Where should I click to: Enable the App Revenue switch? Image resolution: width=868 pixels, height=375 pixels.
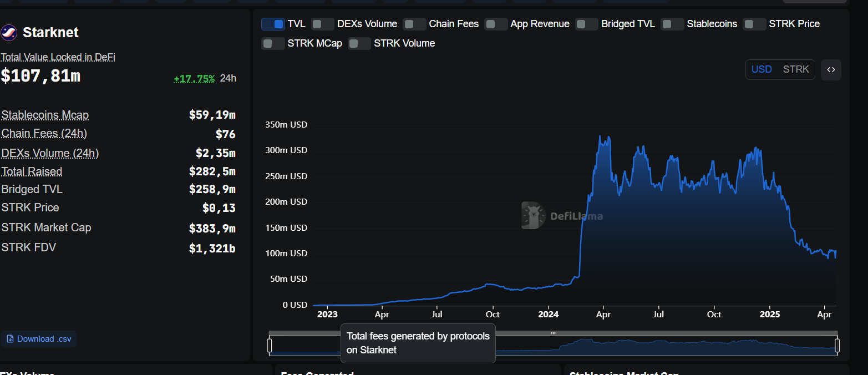click(x=496, y=24)
